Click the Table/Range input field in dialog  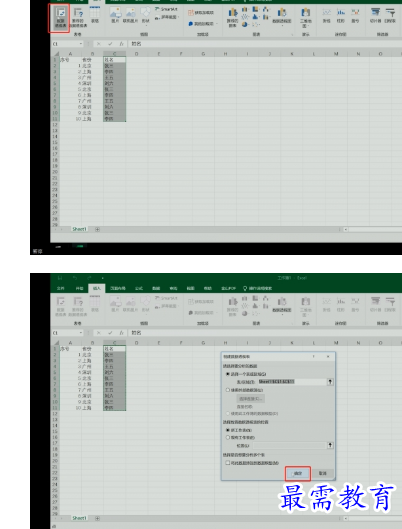(x=292, y=382)
